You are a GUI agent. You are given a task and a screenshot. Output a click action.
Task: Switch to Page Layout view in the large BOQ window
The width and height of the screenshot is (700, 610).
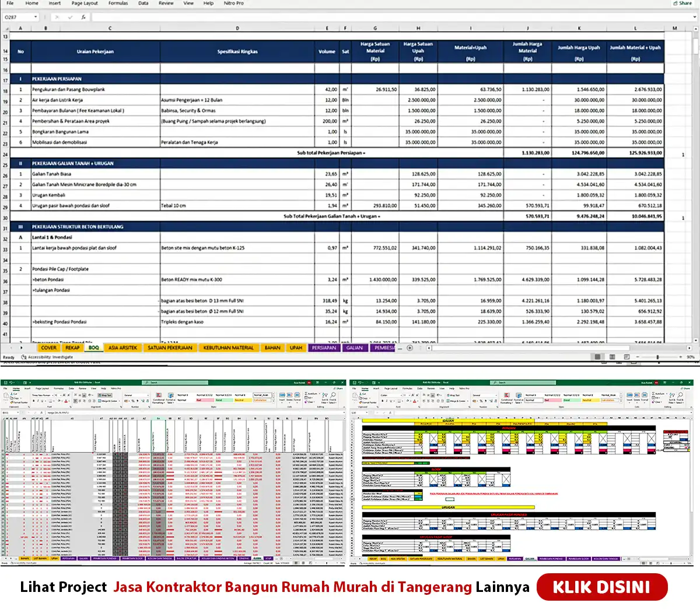612,357
